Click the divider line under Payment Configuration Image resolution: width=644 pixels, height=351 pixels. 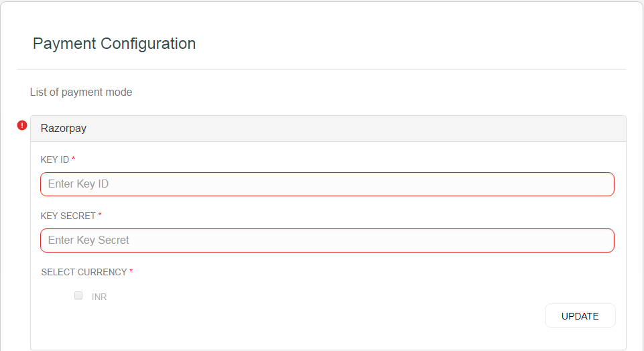tap(322, 69)
